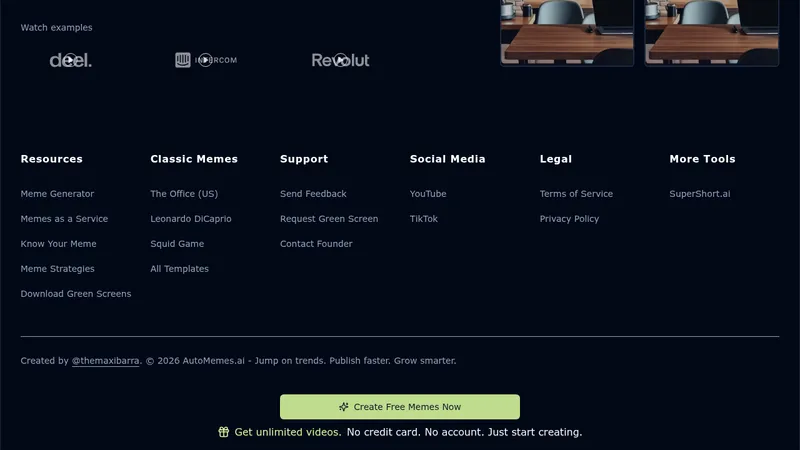Click Contact Founder

(316, 244)
